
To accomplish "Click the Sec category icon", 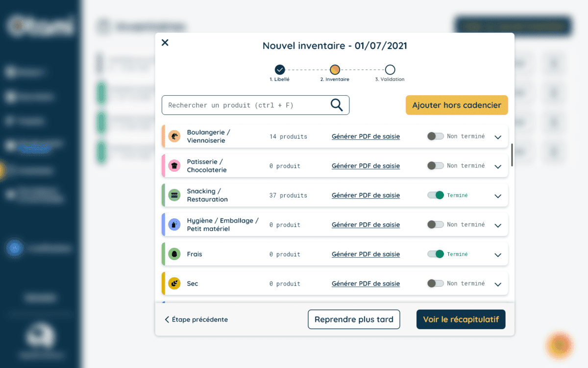I will point(174,284).
